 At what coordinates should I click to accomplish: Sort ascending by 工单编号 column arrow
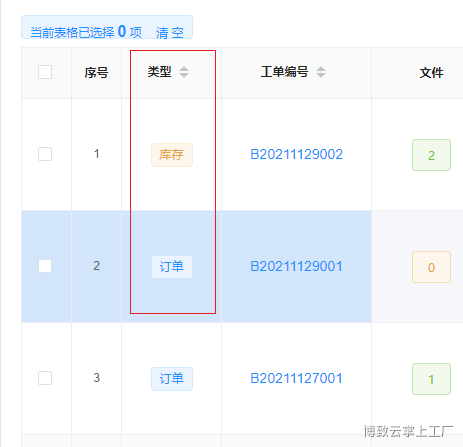[321, 69]
